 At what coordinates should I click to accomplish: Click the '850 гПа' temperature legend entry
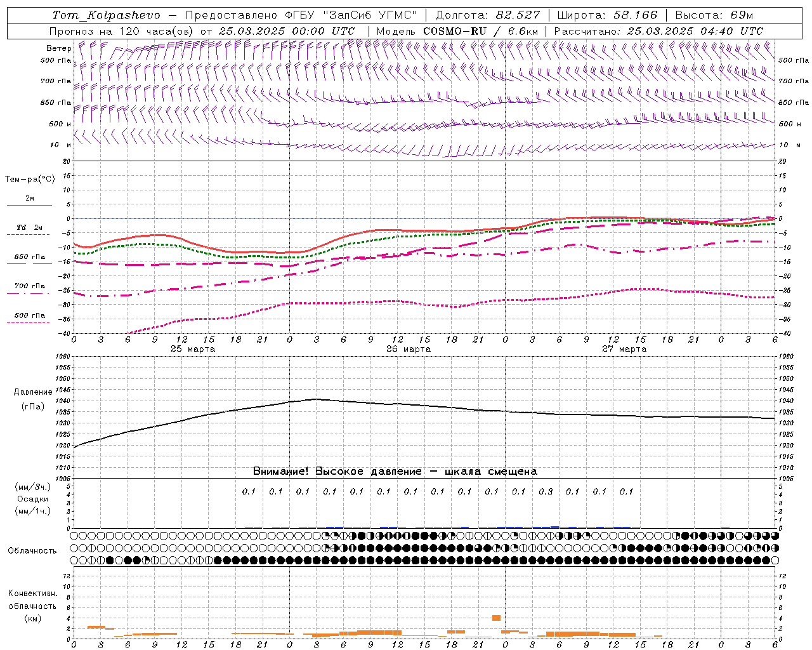(x=29, y=257)
